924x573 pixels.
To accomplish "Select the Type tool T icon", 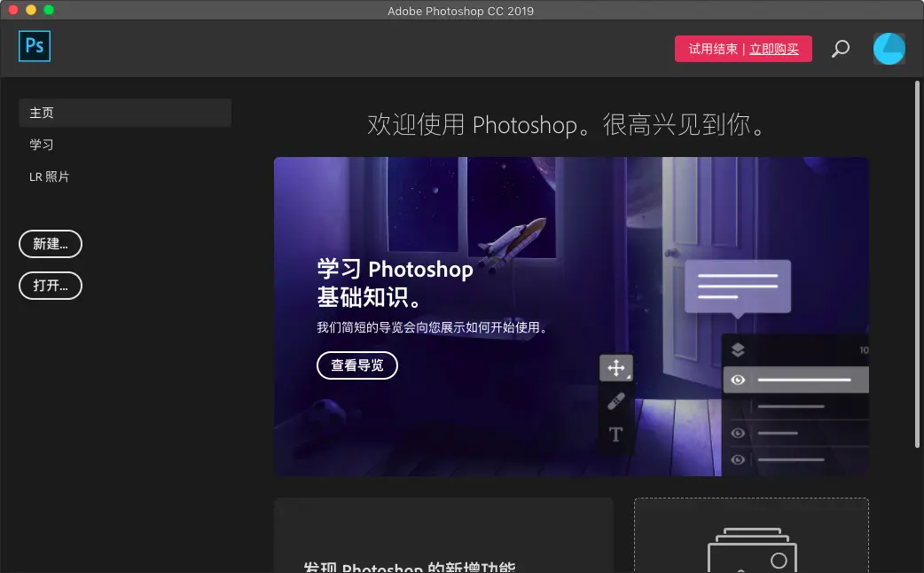I will click(615, 434).
